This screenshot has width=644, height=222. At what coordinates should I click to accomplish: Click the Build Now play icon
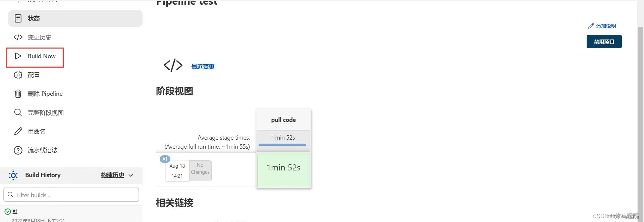pos(18,56)
